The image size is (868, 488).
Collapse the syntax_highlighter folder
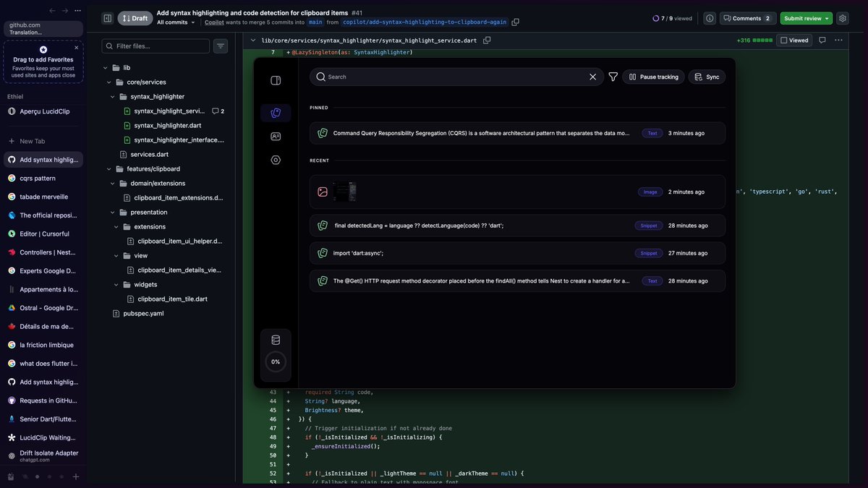click(113, 96)
